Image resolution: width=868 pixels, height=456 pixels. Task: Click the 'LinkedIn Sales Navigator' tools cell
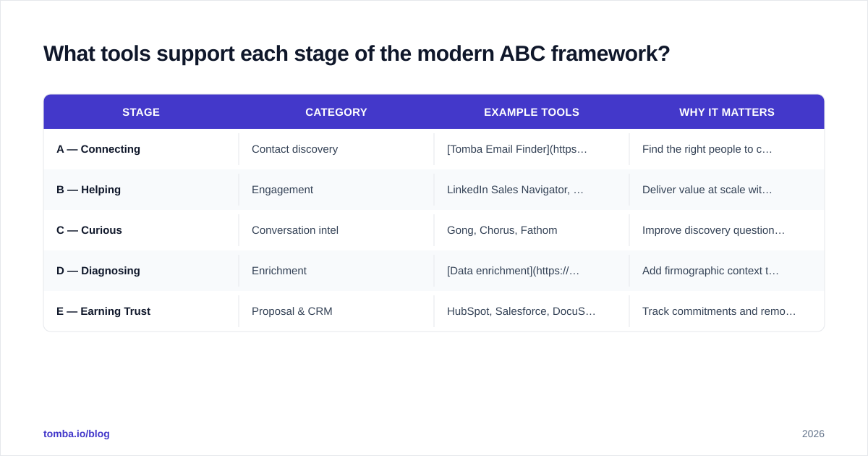(532, 190)
